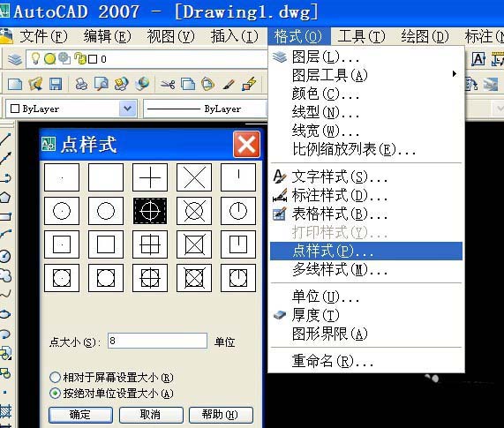Open the 文件(F) menu
This screenshot has width=504, height=428.
coord(43,36)
